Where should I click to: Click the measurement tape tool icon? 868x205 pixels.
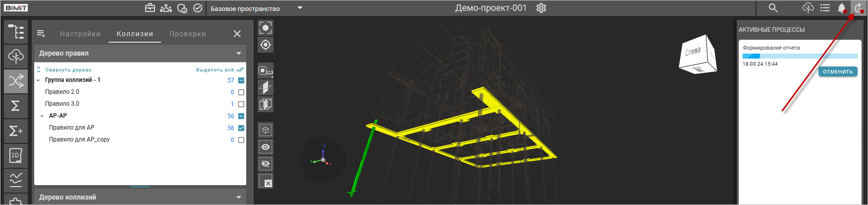(266, 71)
